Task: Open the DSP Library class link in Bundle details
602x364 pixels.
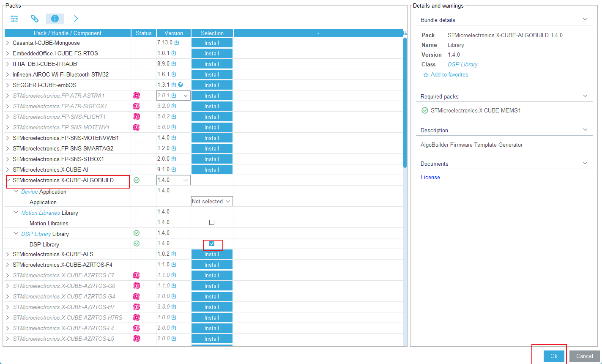Action: coord(462,65)
